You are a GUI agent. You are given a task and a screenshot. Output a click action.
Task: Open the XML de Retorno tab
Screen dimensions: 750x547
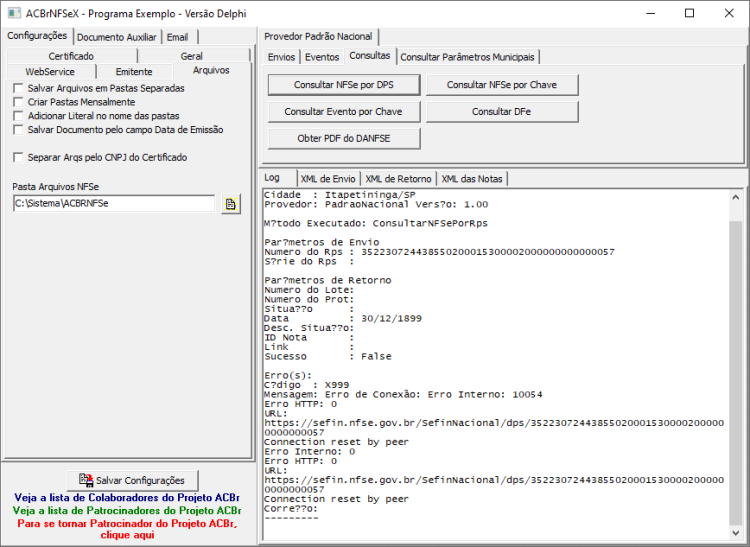click(x=398, y=179)
